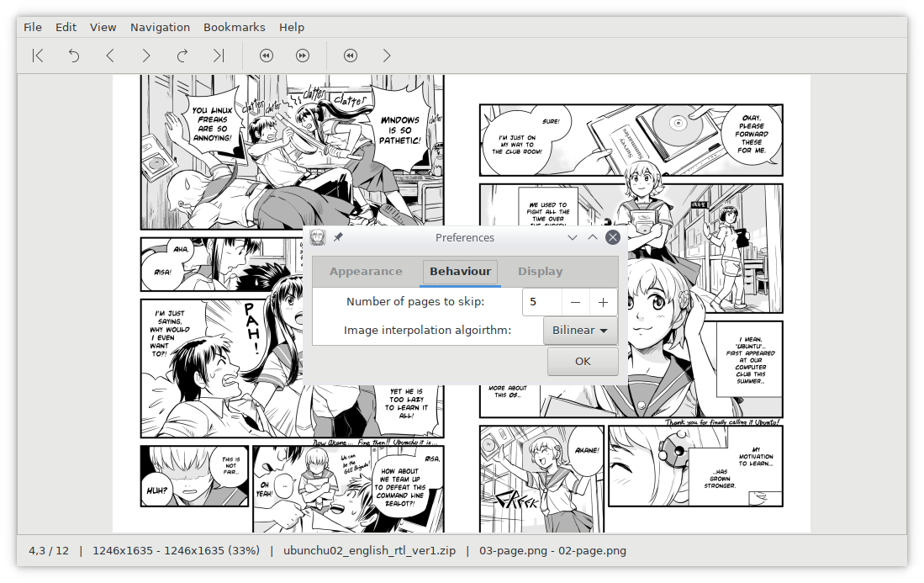Viewport: 924px width, 583px height.
Task: Click the '4,3 / 12' page counter
Action: coord(49,550)
